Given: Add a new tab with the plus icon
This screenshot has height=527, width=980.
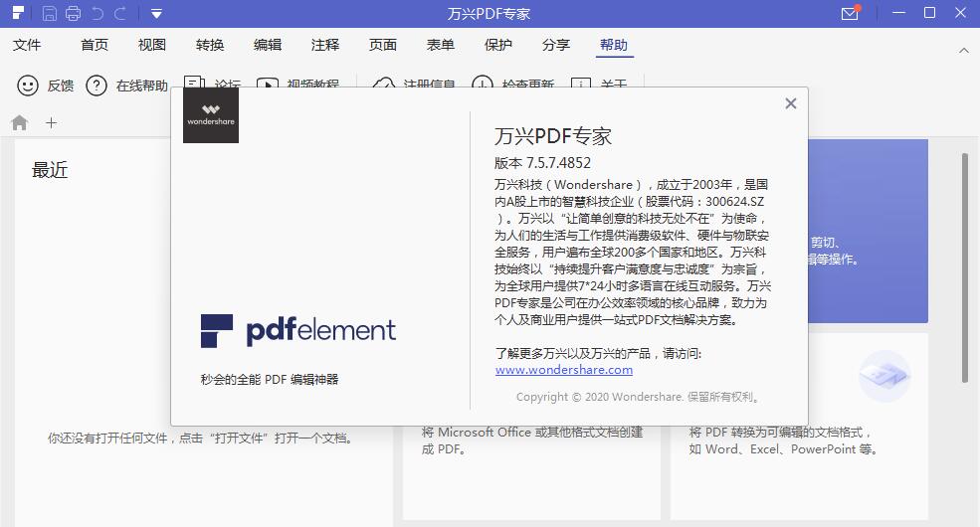Looking at the screenshot, I should (x=52, y=123).
